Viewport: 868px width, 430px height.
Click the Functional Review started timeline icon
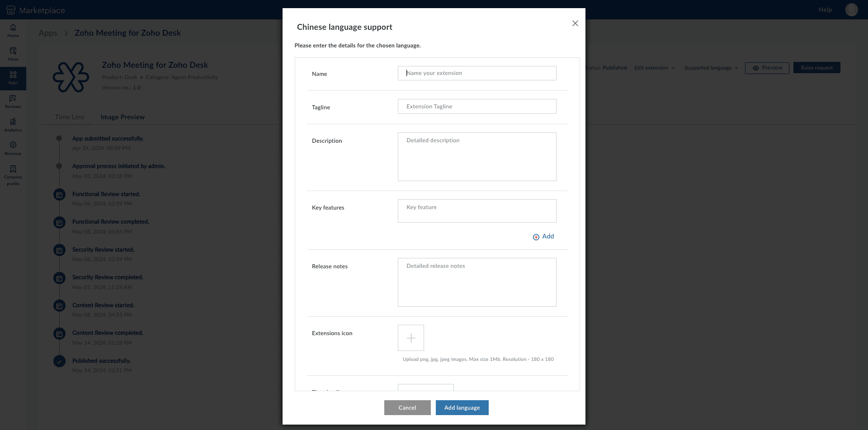point(59,195)
